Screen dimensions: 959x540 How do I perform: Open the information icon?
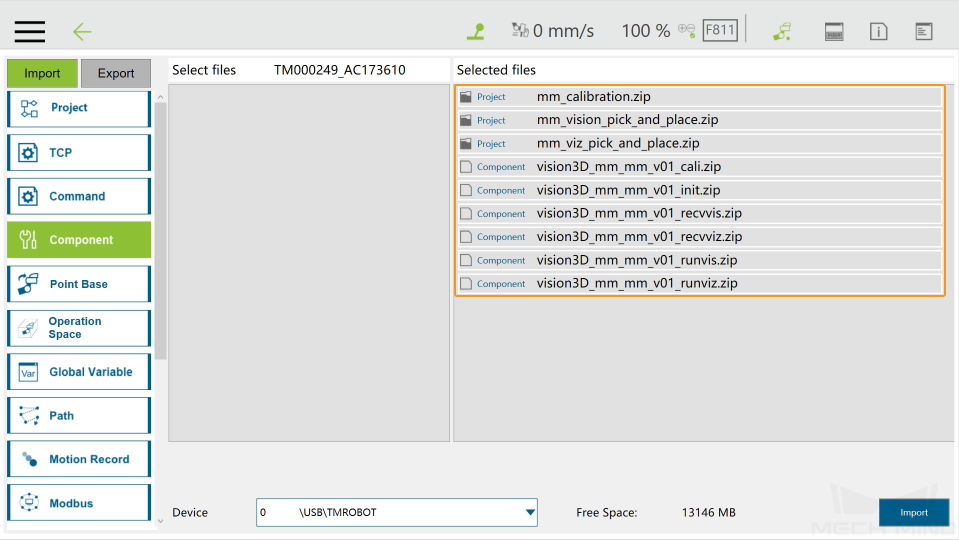(x=878, y=31)
